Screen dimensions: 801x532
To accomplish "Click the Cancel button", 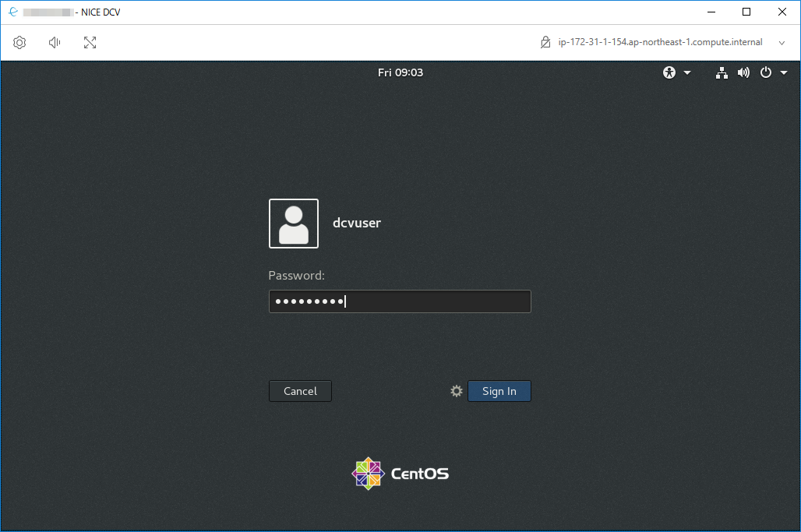I will click(x=300, y=390).
